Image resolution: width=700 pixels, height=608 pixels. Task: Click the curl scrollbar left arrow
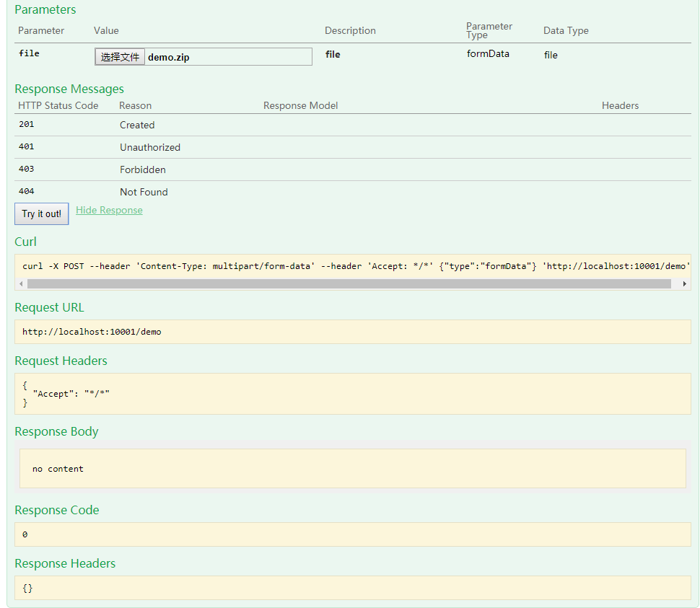(x=21, y=283)
